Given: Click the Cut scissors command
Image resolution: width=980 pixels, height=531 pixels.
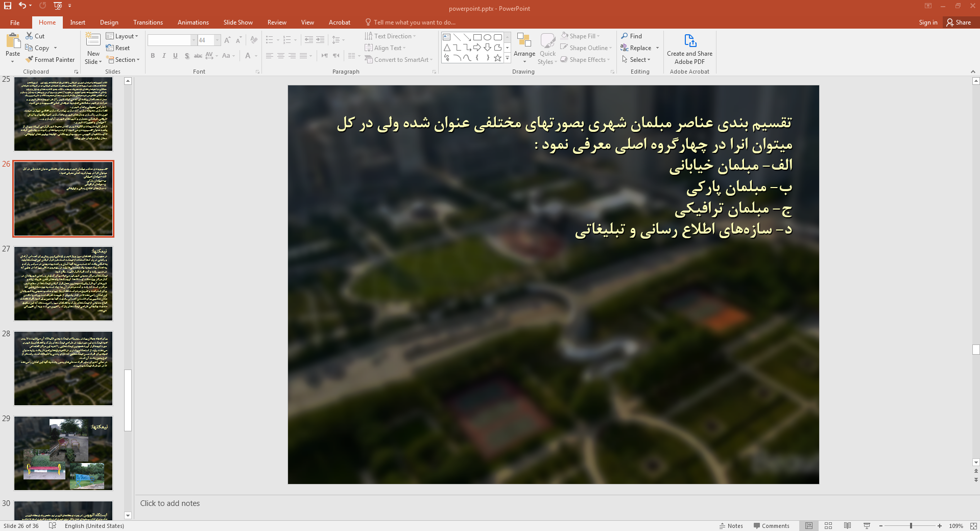Looking at the screenshot, I should click(x=35, y=36).
